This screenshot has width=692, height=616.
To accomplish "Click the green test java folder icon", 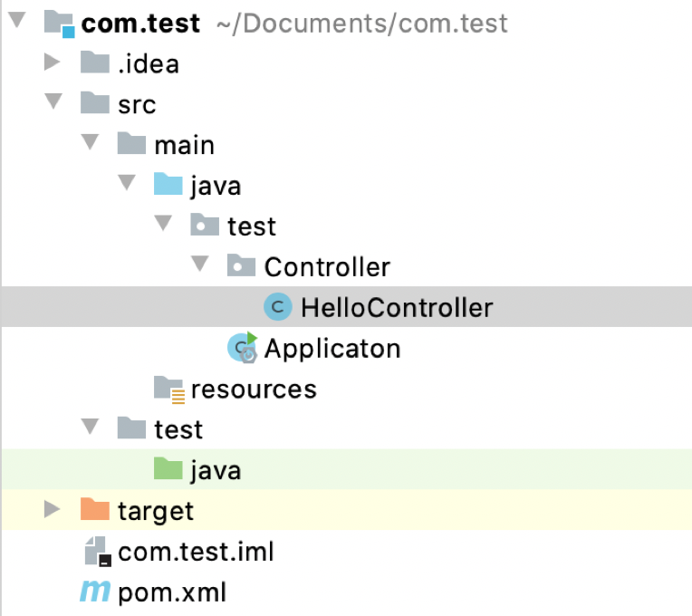I will point(168,469).
